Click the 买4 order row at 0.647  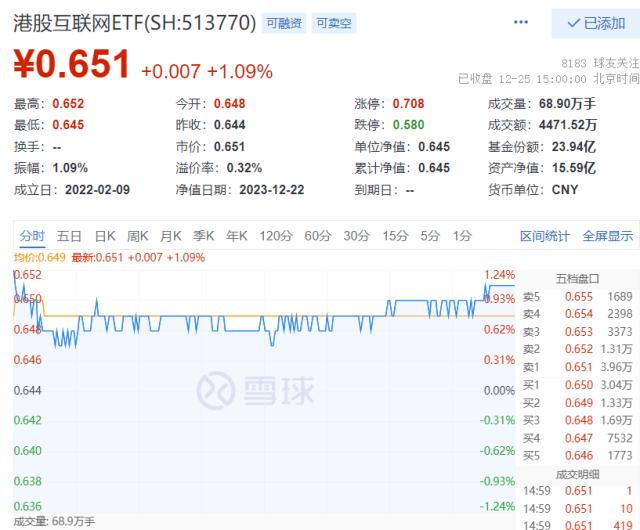[x=577, y=438]
